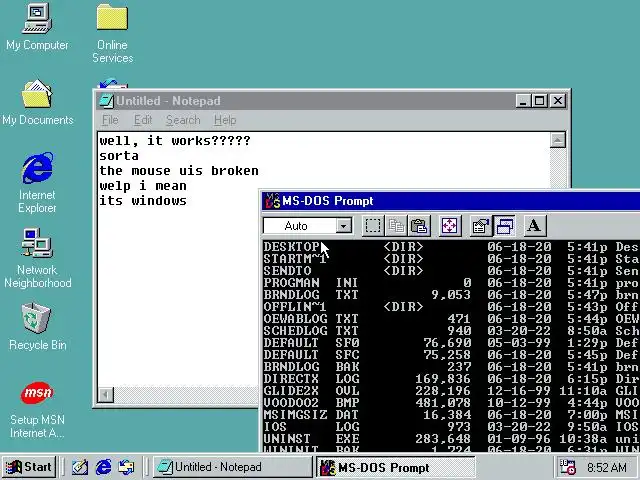Screen dimensions: 640x480
Task: Click the 'its windows' line in Notepad
Action: pos(143,201)
